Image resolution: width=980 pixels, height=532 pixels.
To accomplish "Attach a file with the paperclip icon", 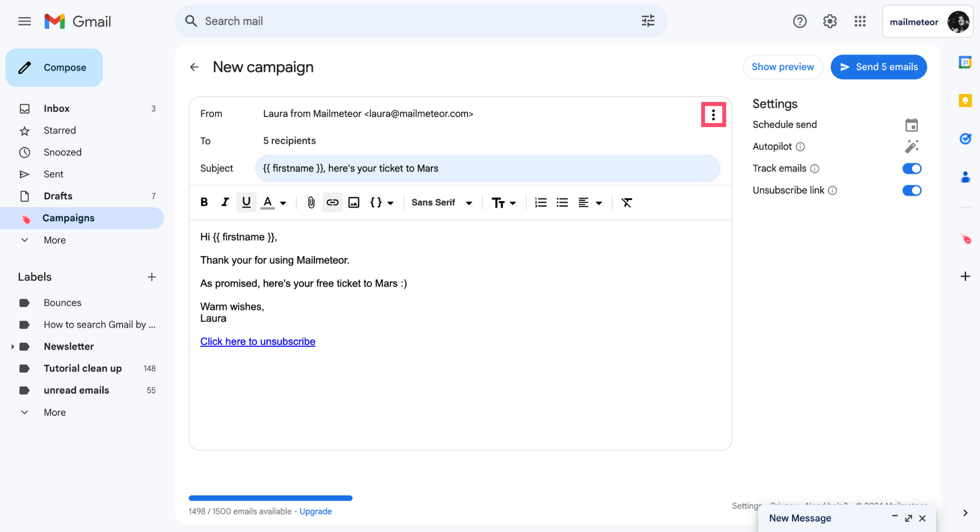I will pos(311,202).
